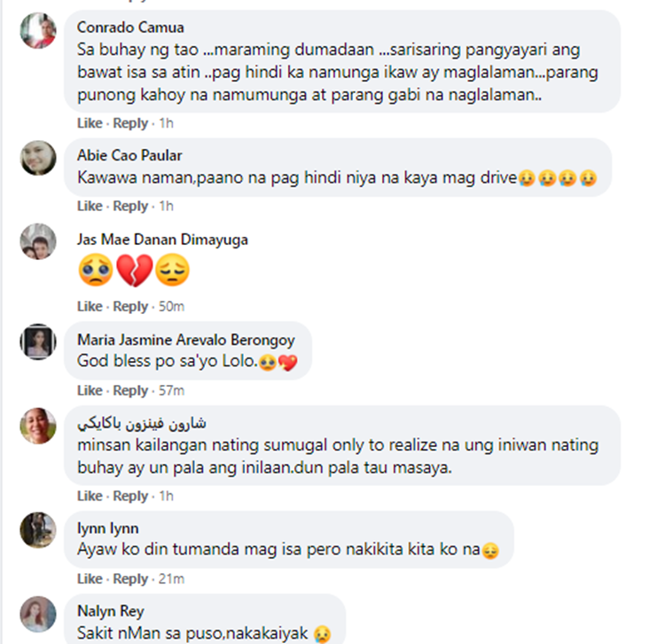The width and height of the screenshot is (665, 644).
Task: Open the Conrado Camua name link
Action: (x=130, y=27)
